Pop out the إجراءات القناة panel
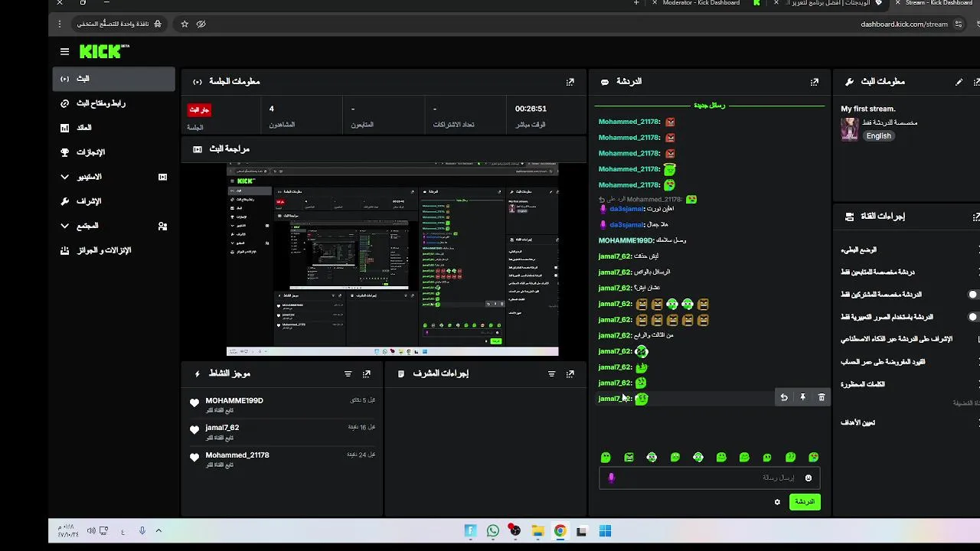This screenshot has width=980, height=551. [x=976, y=217]
